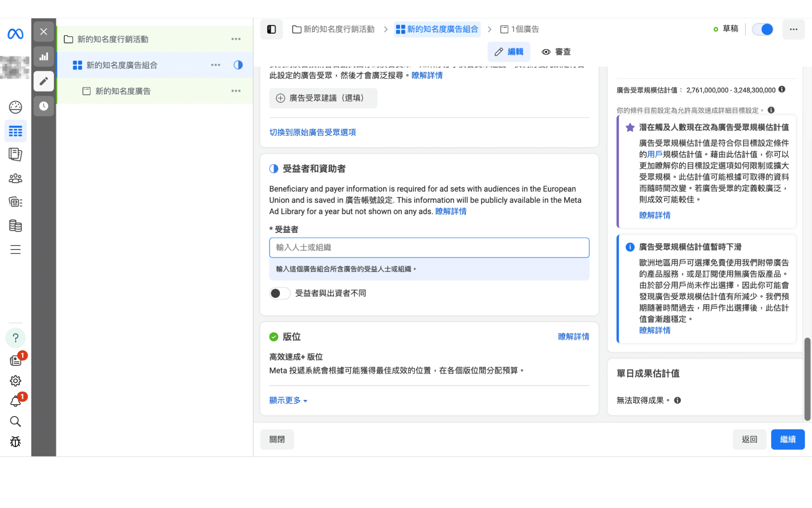Screen dimensions: 812x508
Task: Open 瞭解詳情 link about beneficiary info
Action: 450,211
